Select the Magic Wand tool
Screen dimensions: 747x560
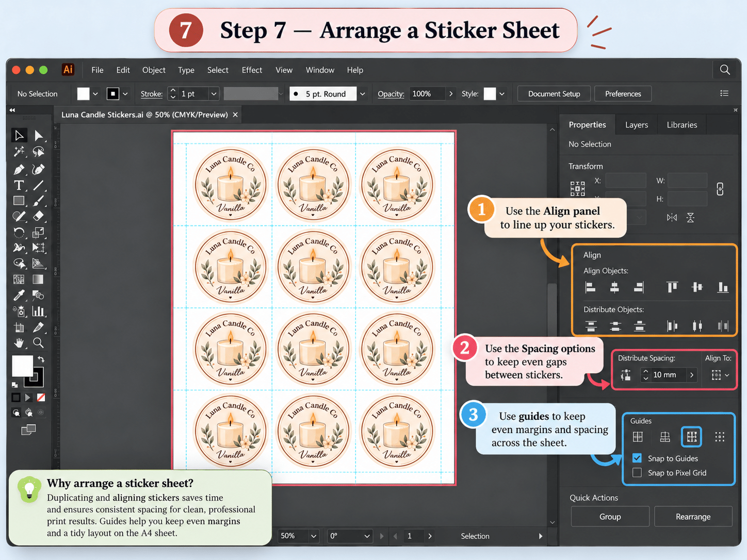point(19,152)
